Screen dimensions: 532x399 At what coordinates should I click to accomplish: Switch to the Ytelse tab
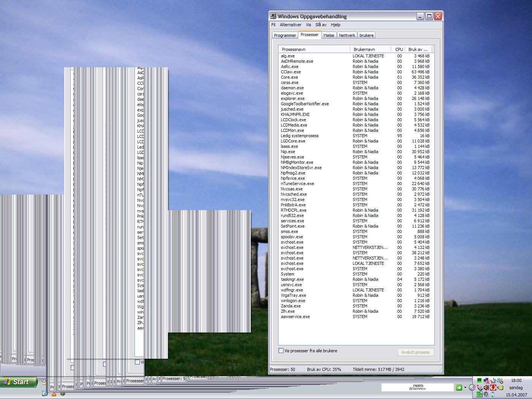coord(329,35)
